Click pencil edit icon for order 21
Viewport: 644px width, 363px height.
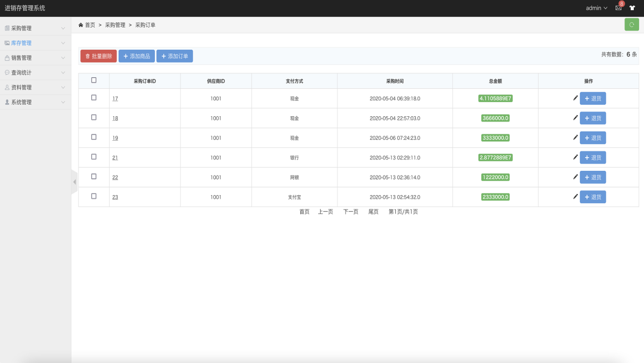coord(575,157)
